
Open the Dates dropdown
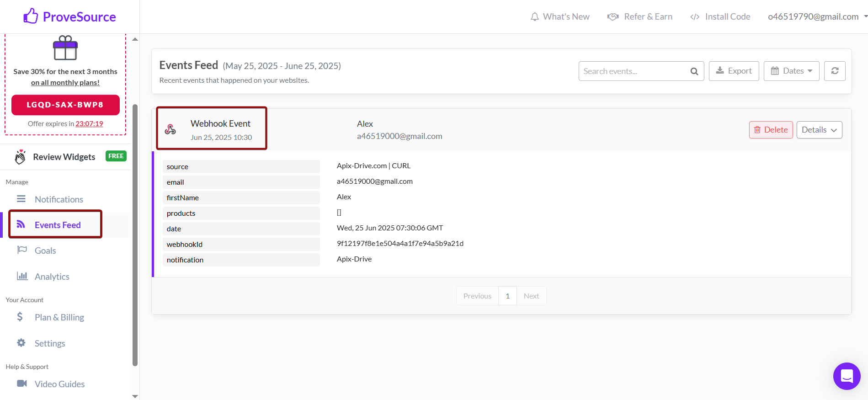tap(791, 71)
